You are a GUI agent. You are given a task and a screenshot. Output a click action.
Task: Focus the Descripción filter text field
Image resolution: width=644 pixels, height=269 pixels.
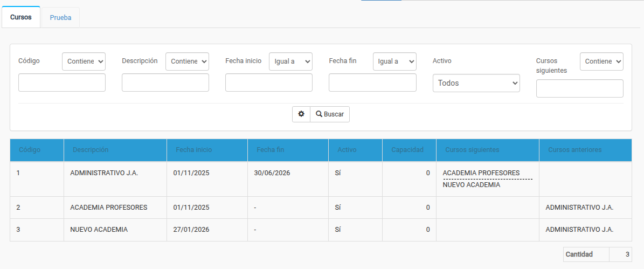point(165,82)
